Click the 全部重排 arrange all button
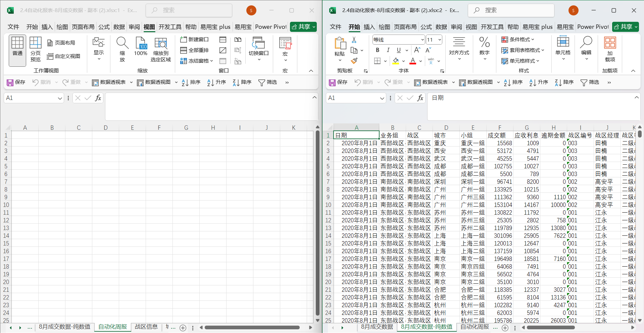 coord(195,50)
